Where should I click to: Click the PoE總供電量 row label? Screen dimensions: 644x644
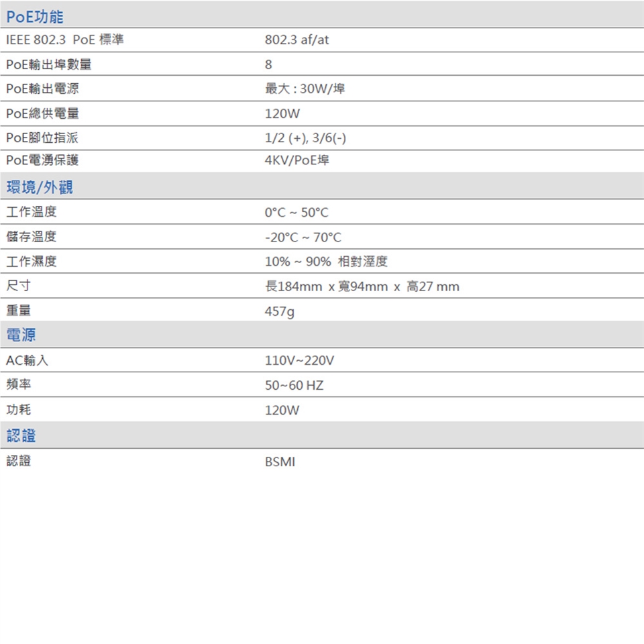coord(42,114)
